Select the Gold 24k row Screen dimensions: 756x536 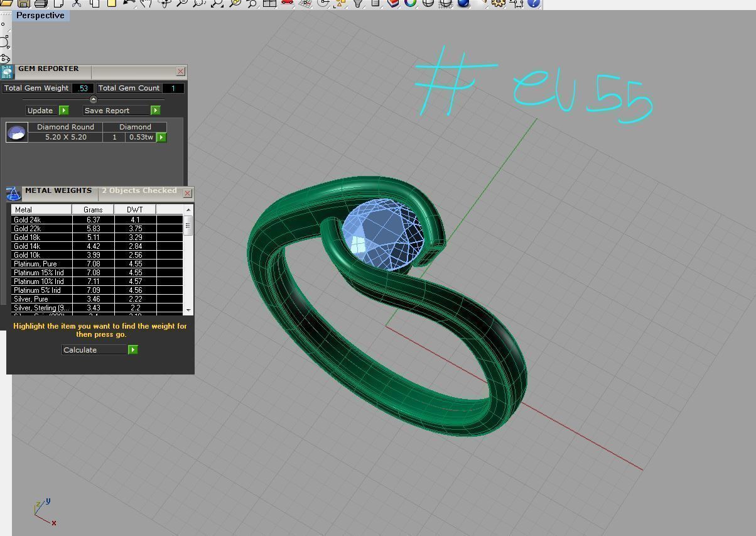point(97,220)
